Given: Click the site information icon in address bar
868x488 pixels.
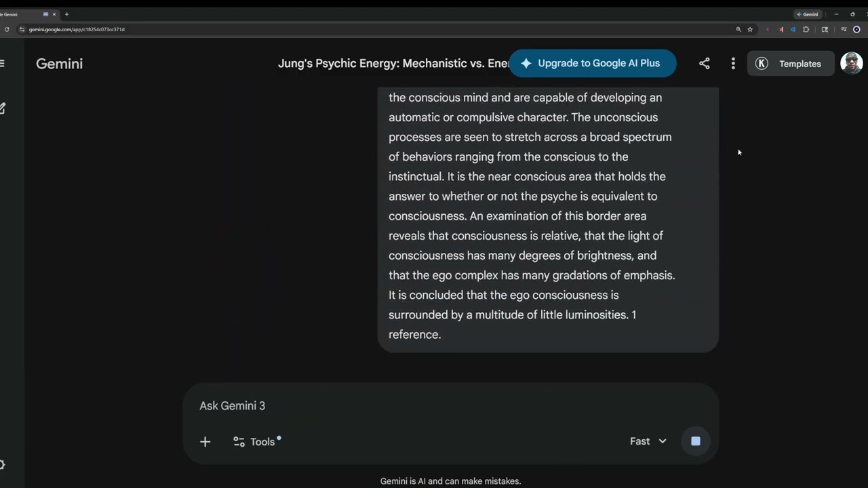Looking at the screenshot, I should 22,29.
